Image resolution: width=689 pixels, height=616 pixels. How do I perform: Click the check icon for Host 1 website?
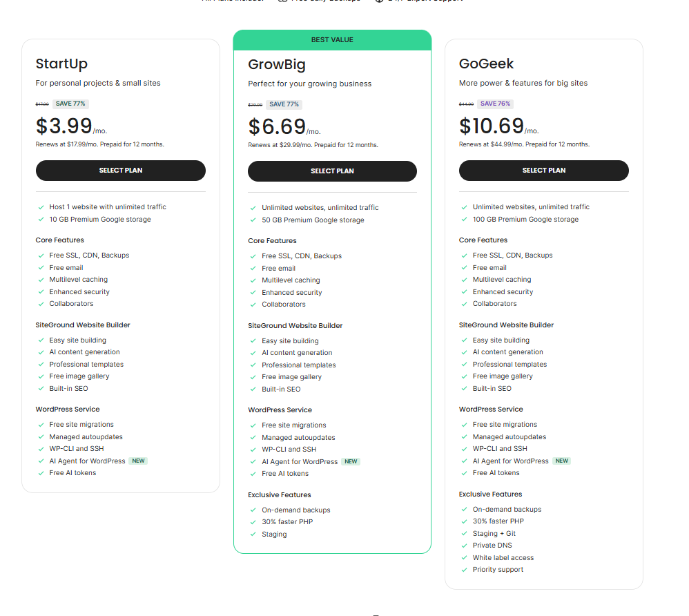(41, 207)
